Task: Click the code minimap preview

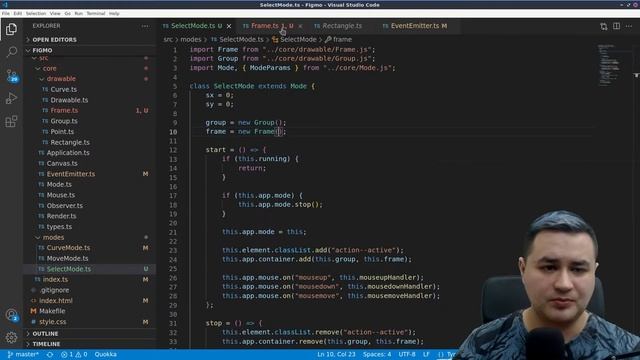Action: (x=609, y=65)
